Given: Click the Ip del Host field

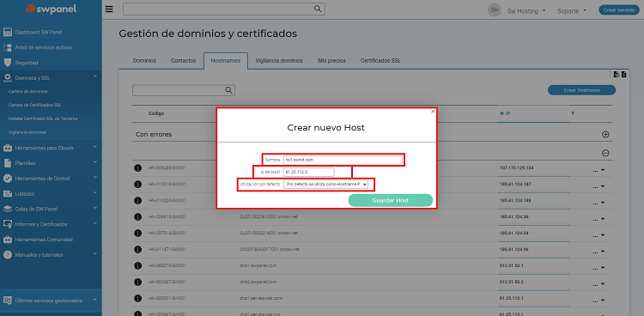Looking at the screenshot, I should coord(309,173).
